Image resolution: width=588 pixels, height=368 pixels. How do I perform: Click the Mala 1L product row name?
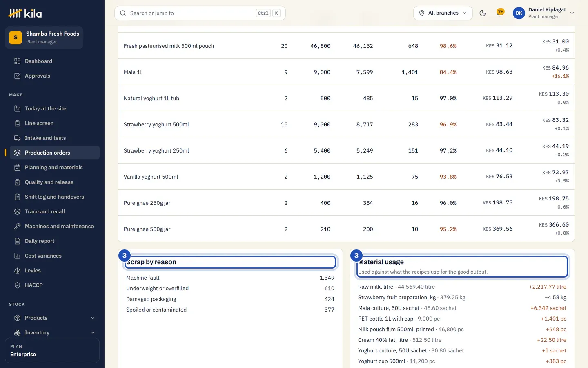tap(133, 72)
